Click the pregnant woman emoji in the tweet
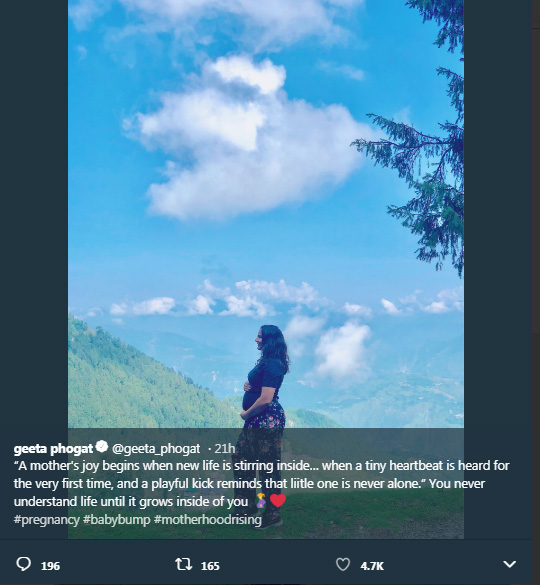540x585 pixels. pos(261,501)
